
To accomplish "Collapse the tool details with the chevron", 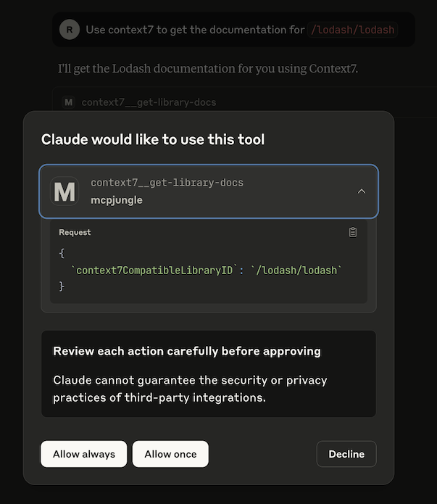I will click(362, 191).
